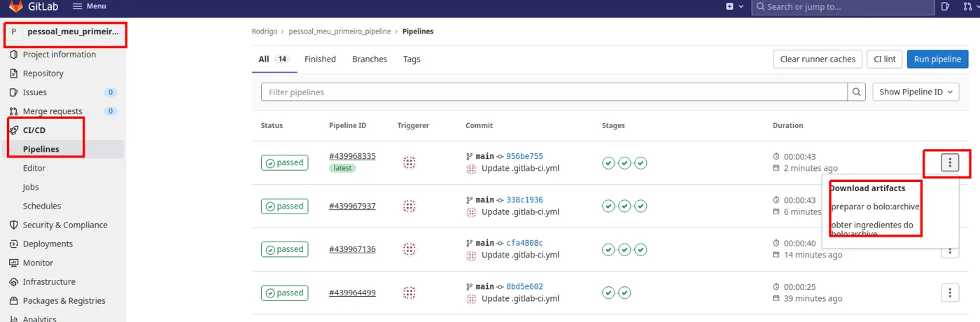Open commit 338c1936
Viewport: 980px width, 322px height.
tap(524, 199)
